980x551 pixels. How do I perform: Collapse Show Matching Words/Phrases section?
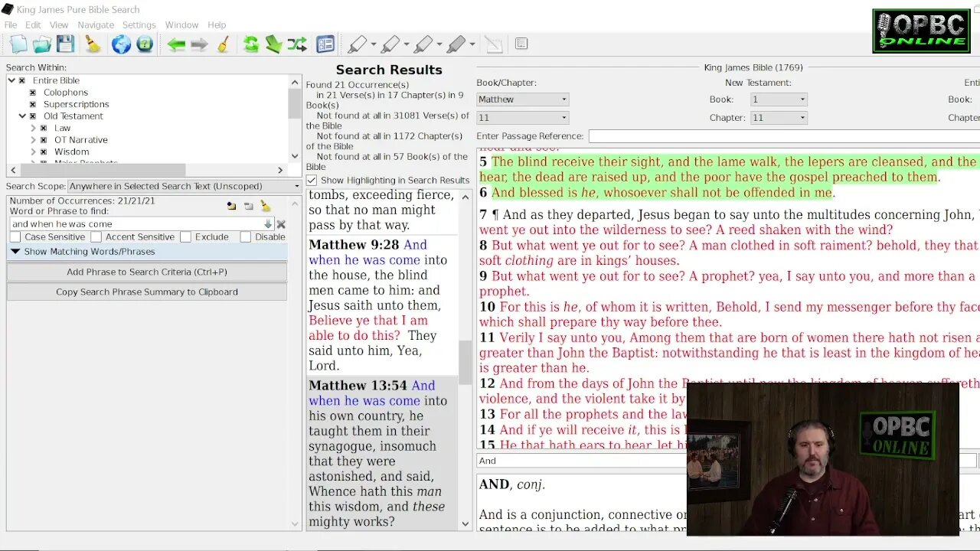tap(147, 252)
